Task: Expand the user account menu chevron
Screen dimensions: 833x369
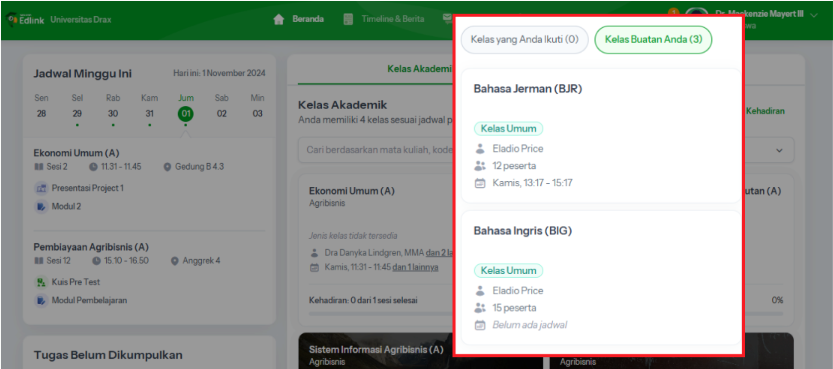Action: (814, 15)
